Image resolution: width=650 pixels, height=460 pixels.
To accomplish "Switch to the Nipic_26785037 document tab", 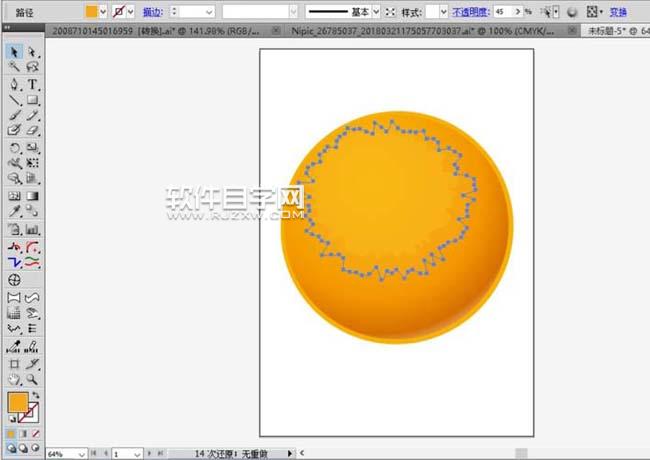I will tap(423, 31).
